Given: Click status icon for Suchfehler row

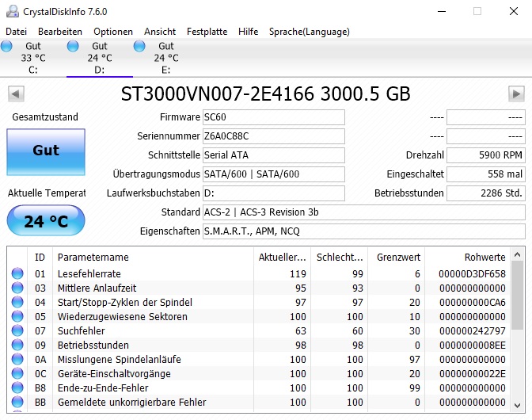Looking at the screenshot, I should [x=17, y=330].
